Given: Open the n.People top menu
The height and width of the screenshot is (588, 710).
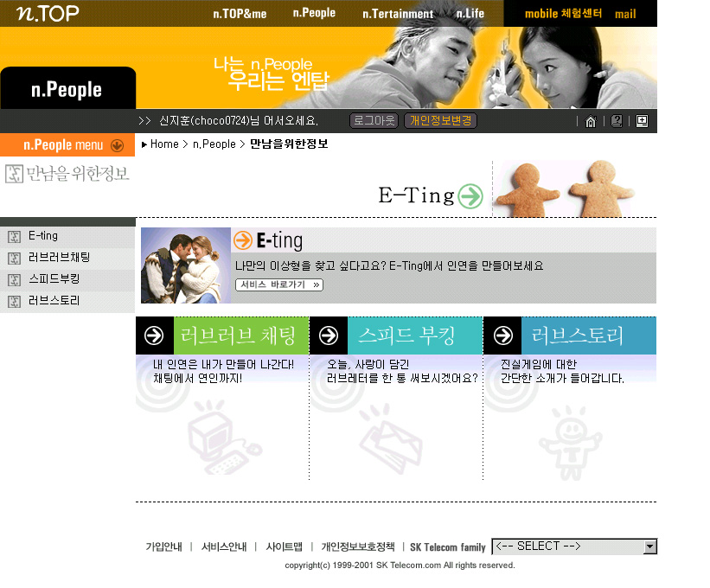Looking at the screenshot, I should click(x=314, y=13).
